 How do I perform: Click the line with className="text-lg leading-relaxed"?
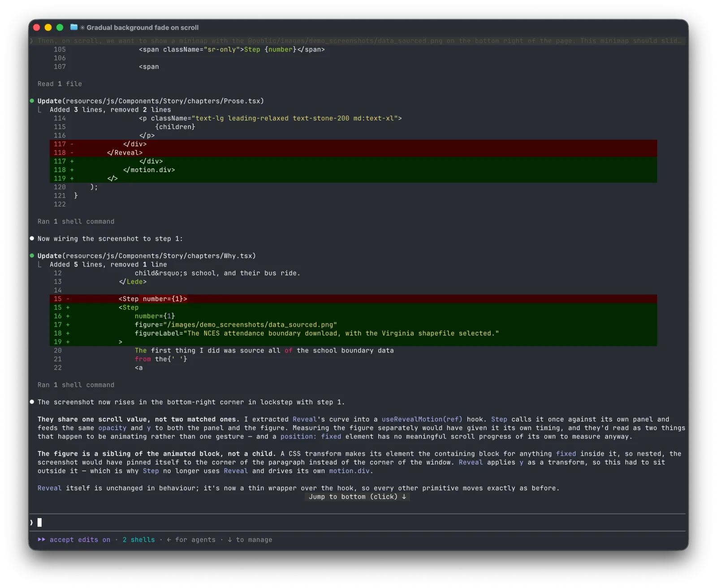pos(270,118)
